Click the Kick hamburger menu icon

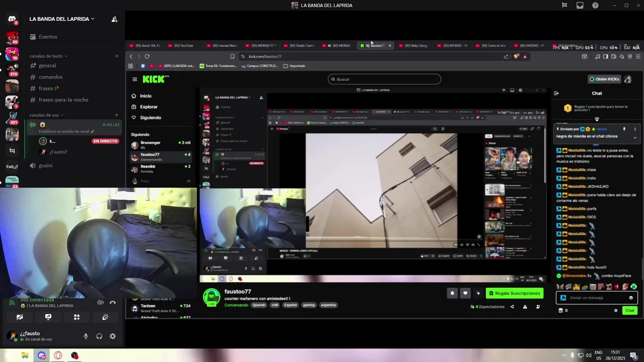point(135,79)
